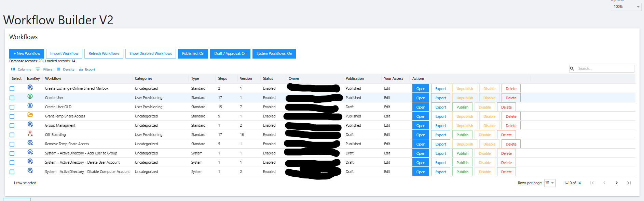Toggle the Published: On filter
This screenshot has height=201, width=644.
[193, 54]
